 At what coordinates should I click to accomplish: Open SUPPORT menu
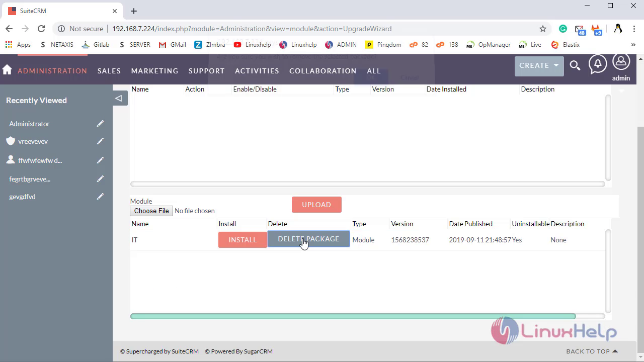(x=206, y=71)
